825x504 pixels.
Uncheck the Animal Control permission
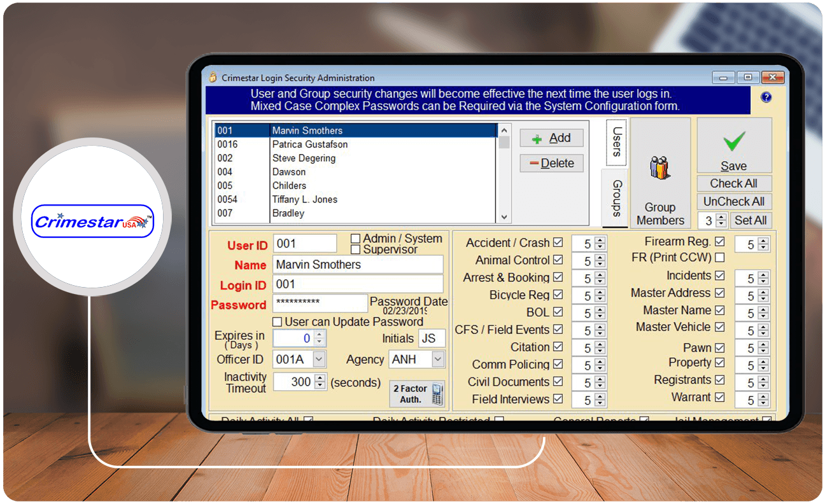[x=558, y=260]
